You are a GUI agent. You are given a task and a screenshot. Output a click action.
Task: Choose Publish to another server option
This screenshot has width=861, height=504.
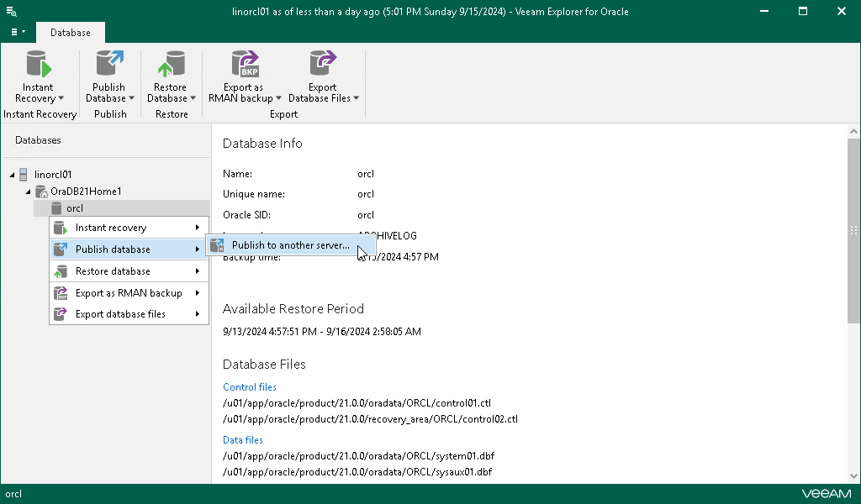point(290,245)
